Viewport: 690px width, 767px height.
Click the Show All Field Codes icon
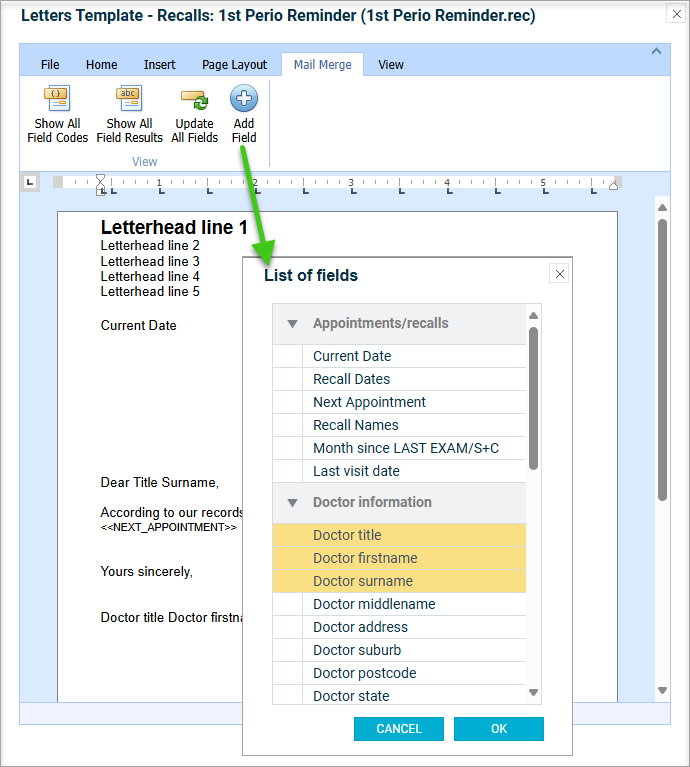(57, 98)
